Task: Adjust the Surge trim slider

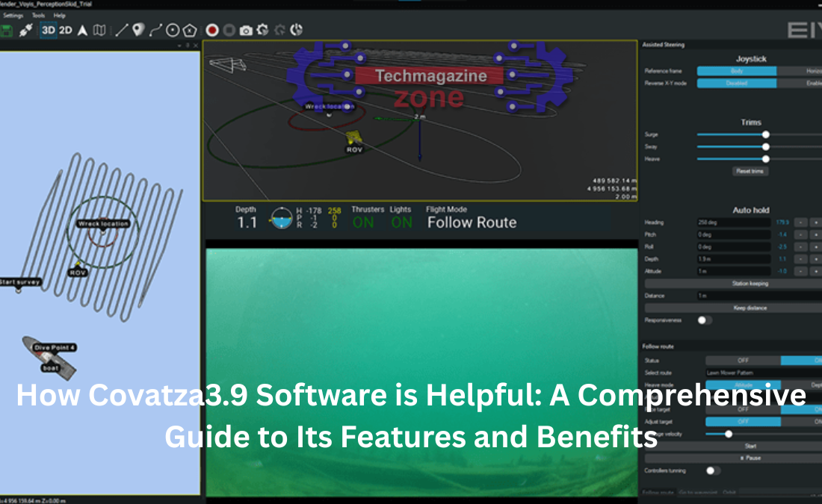Action: point(765,134)
